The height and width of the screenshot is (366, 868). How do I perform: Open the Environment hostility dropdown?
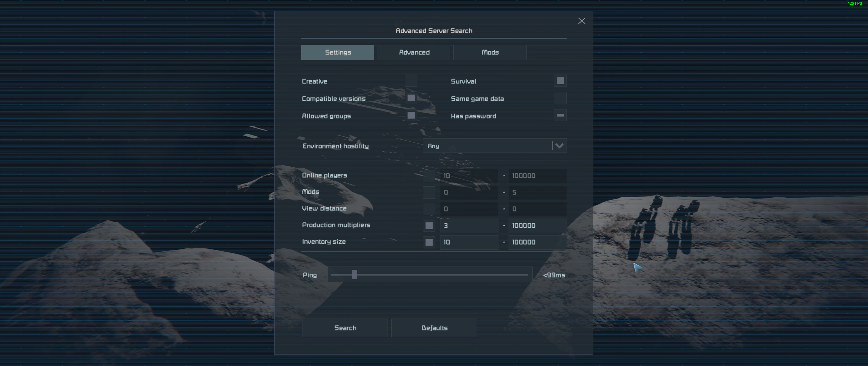pos(488,146)
